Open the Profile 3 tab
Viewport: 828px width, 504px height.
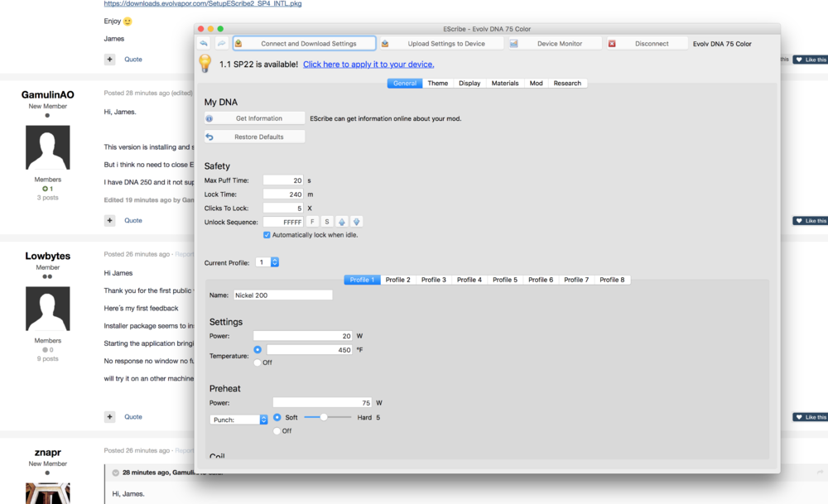coord(433,280)
